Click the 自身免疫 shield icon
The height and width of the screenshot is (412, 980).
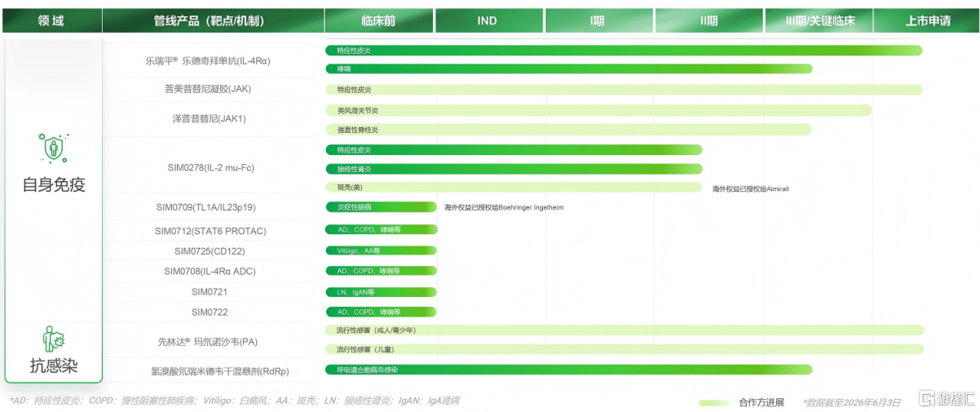[x=53, y=148]
